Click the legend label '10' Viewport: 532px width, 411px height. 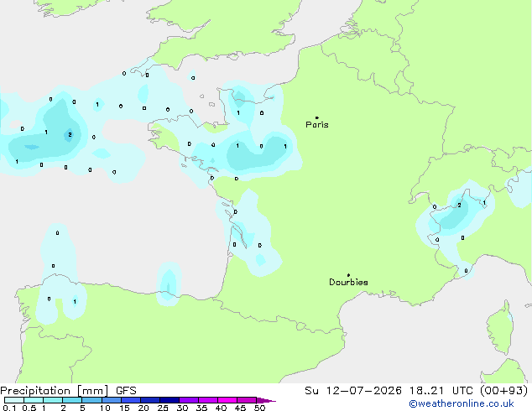105,408
